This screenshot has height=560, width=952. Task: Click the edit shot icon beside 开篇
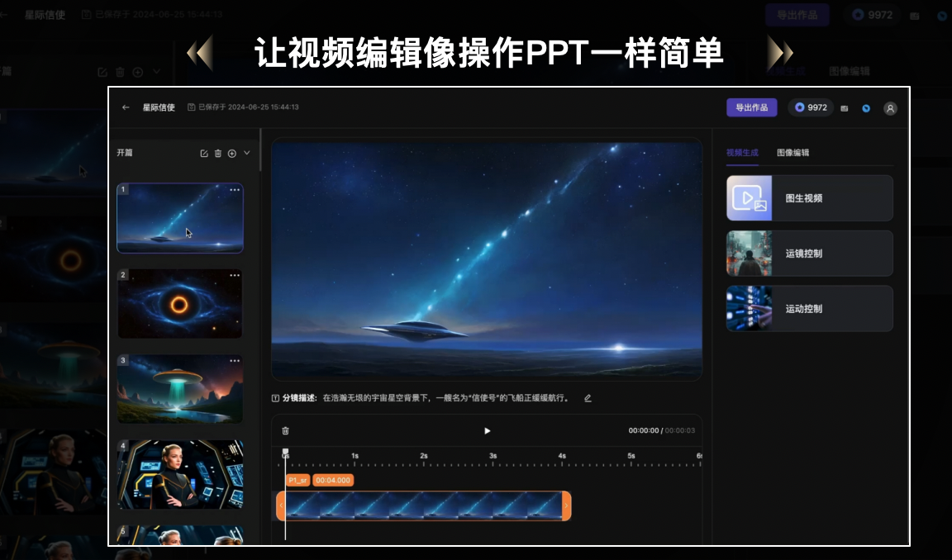[x=205, y=153]
